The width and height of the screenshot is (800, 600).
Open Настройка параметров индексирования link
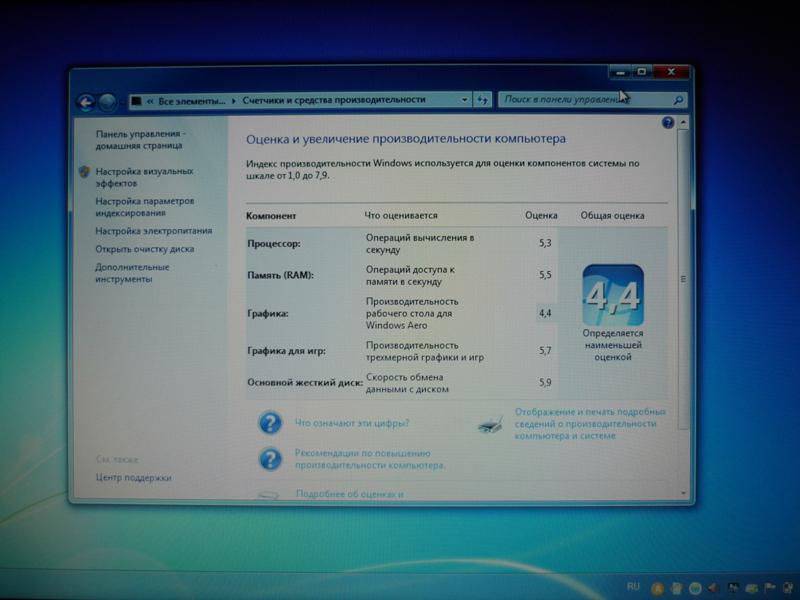point(145,207)
